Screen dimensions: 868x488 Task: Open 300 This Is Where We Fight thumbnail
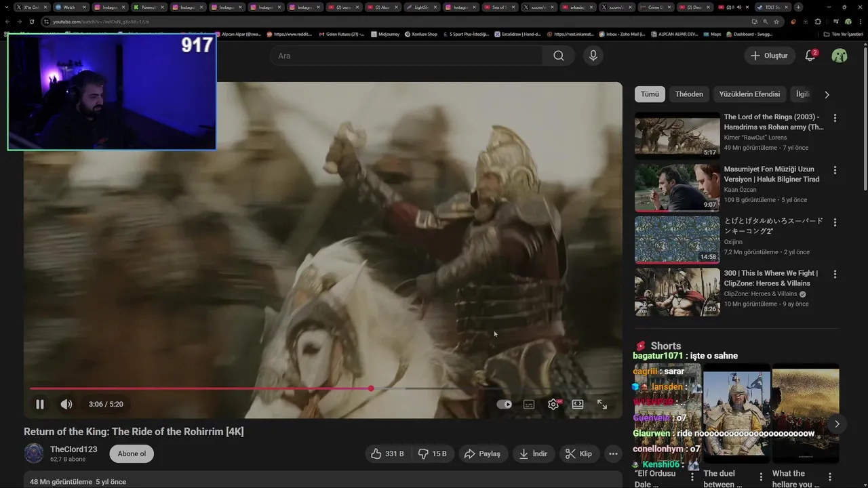click(x=677, y=292)
